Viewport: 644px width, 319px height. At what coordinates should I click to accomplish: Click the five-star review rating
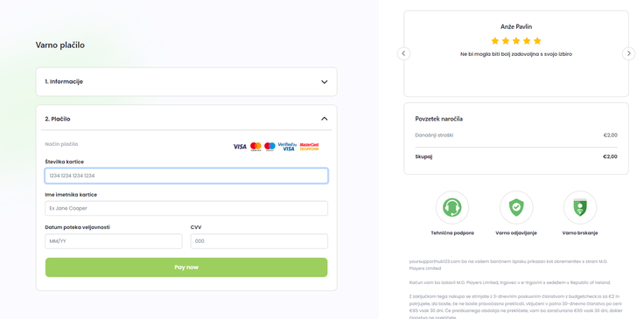[516, 40]
